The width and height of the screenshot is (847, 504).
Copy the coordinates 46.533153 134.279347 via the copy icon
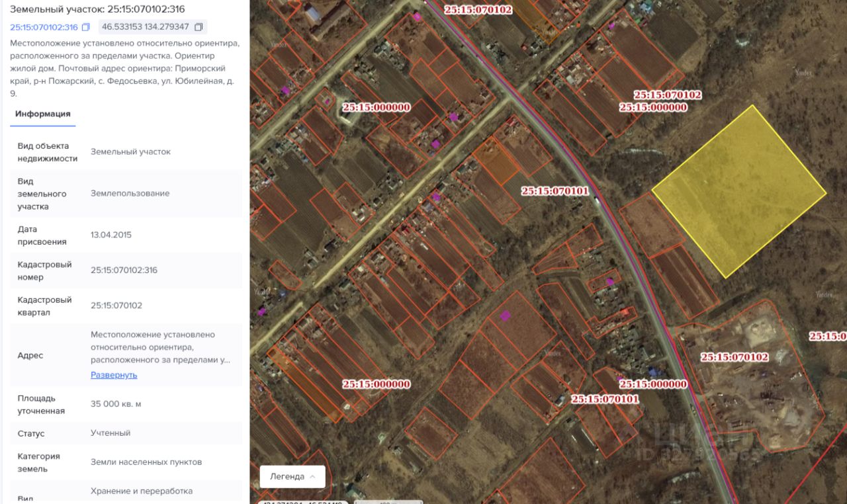pos(199,27)
